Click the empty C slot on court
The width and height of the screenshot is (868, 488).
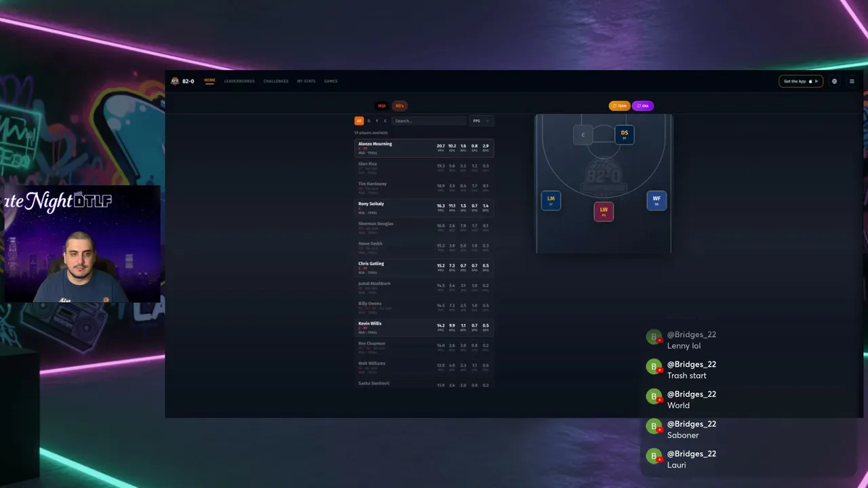click(x=583, y=135)
